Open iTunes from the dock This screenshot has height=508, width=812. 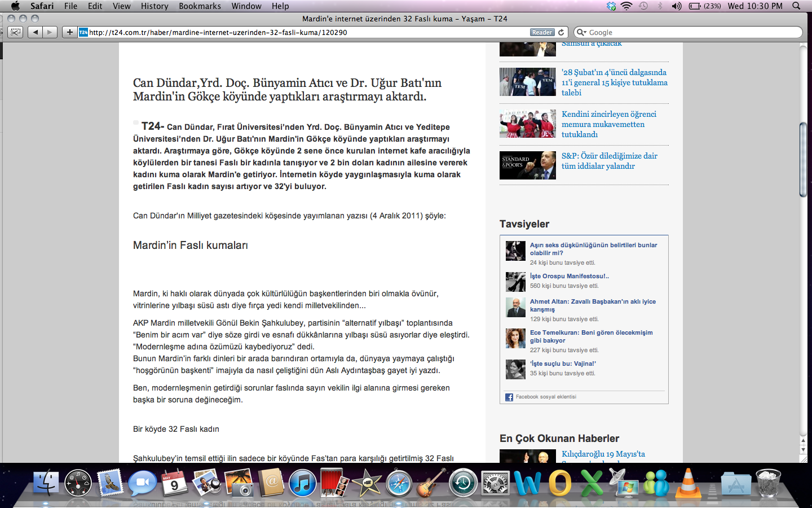(x=302, y=484)
